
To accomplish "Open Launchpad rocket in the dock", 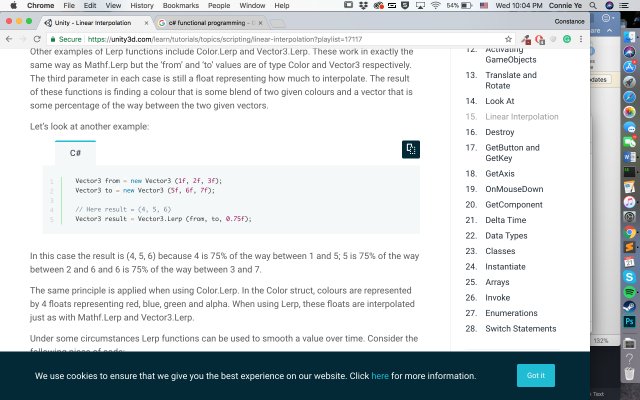I will [x=629, y=82].
